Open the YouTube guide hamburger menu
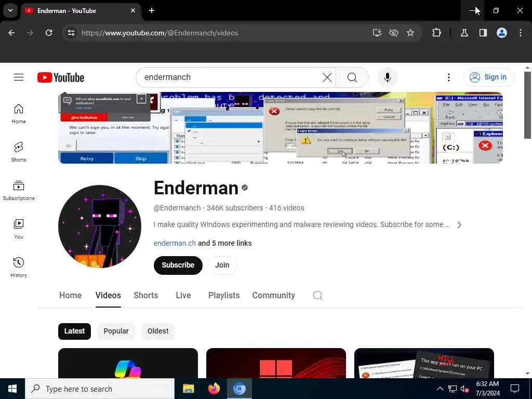This screenshot has width=532, height=399. tap(19, 77)
